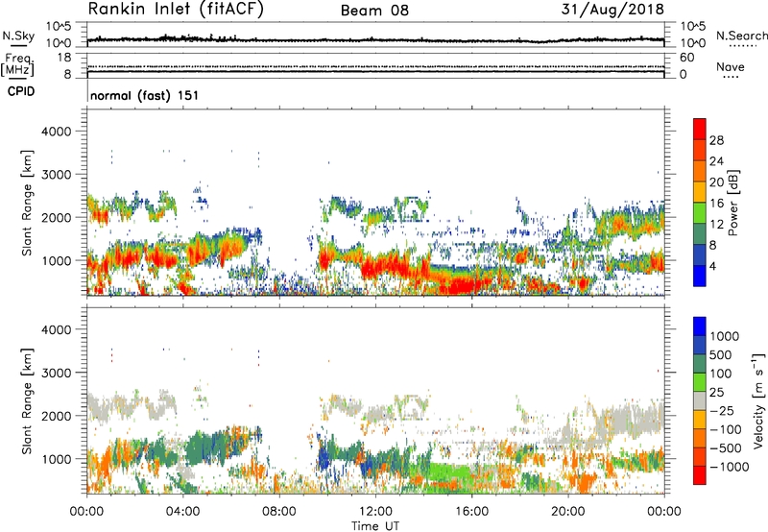
Task: Select the "Freq. [MHz]" axis label
Action: click(x=18, y=64)
